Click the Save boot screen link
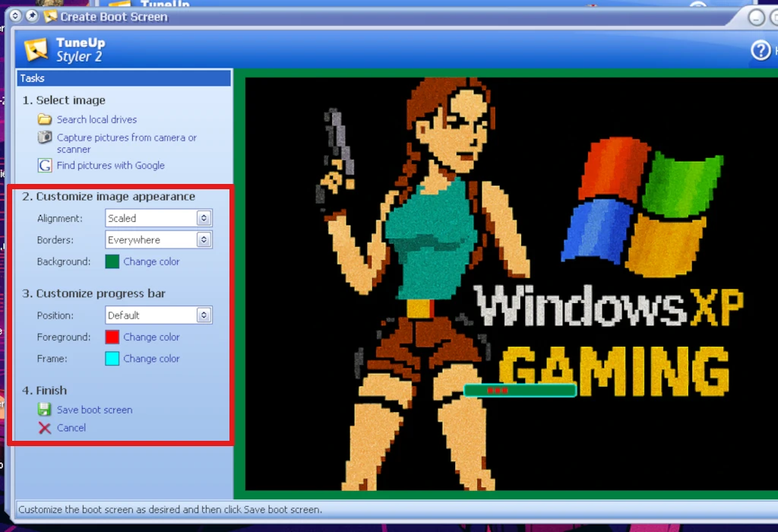The width and height of the screenshot is (778, 532). (x=95, y=410)
